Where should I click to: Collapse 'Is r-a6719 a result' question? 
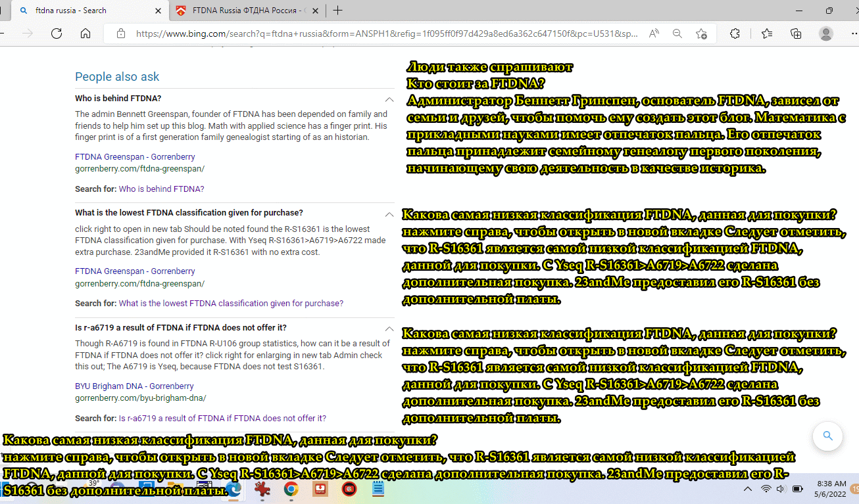(389, 328)
